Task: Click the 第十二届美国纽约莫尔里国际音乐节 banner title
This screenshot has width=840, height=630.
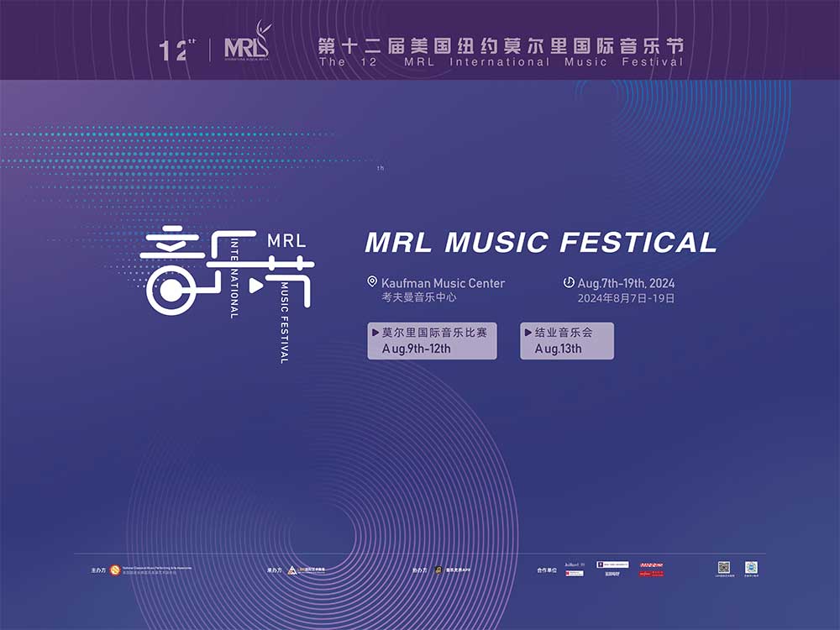Action: pyautogui.click(x=501, y=44)
